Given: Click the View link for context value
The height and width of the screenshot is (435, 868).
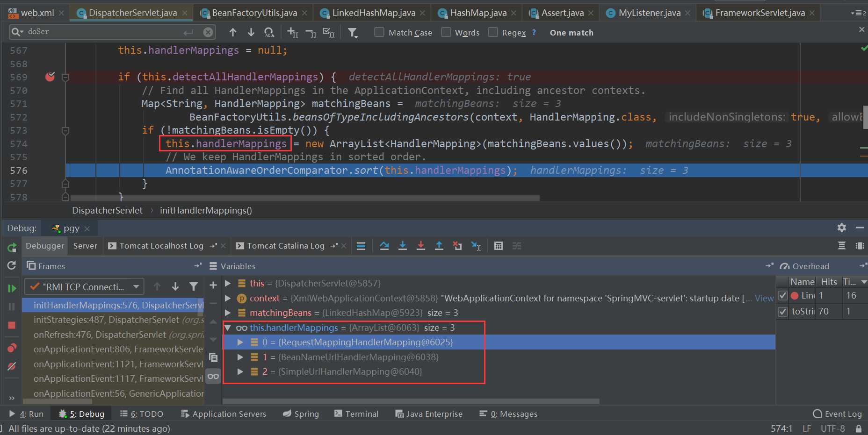Looking at the screenshot, I should point(764,298).
